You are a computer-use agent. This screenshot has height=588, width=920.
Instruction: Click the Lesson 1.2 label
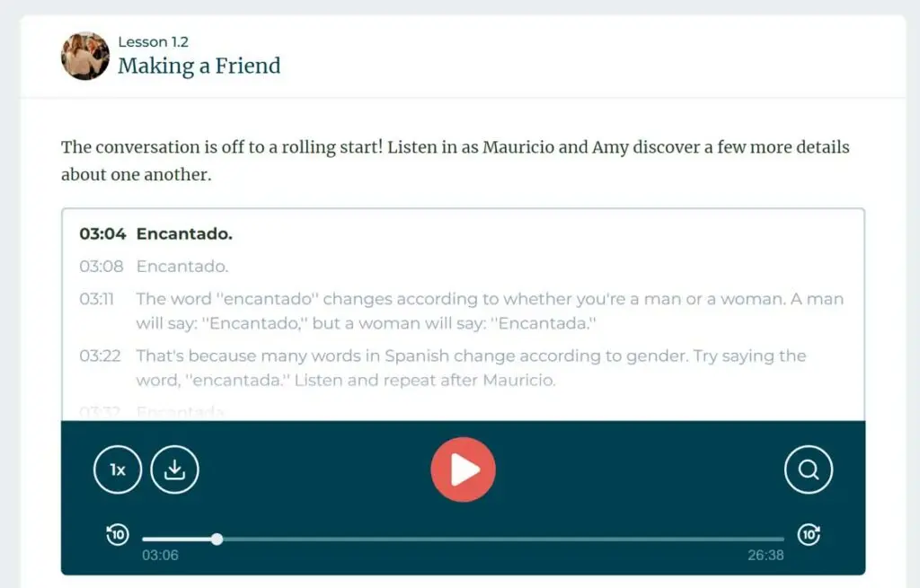(153, 42)
